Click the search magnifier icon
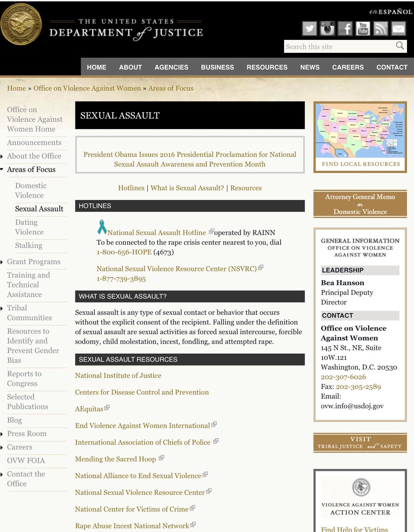The image size is (414, 532). click(400, 46)
